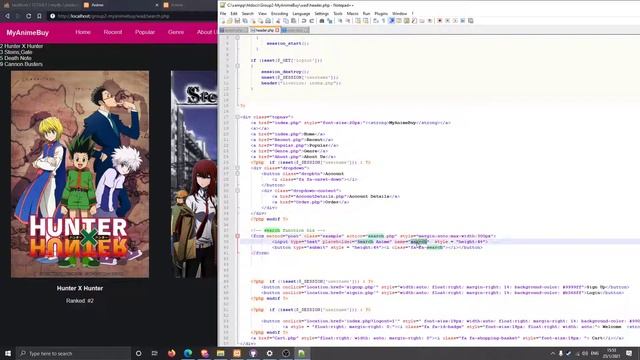
Task: Open Task View on the taskbar
Action: coord(155,353)
